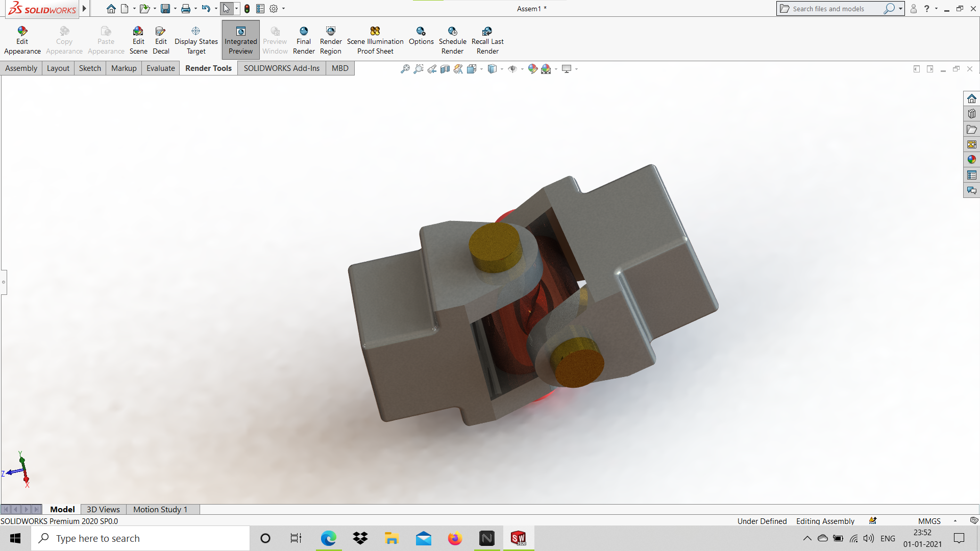Open Scene Illumination Proof Sheet
The image size is (980, 551).
(x=375, y=40)
